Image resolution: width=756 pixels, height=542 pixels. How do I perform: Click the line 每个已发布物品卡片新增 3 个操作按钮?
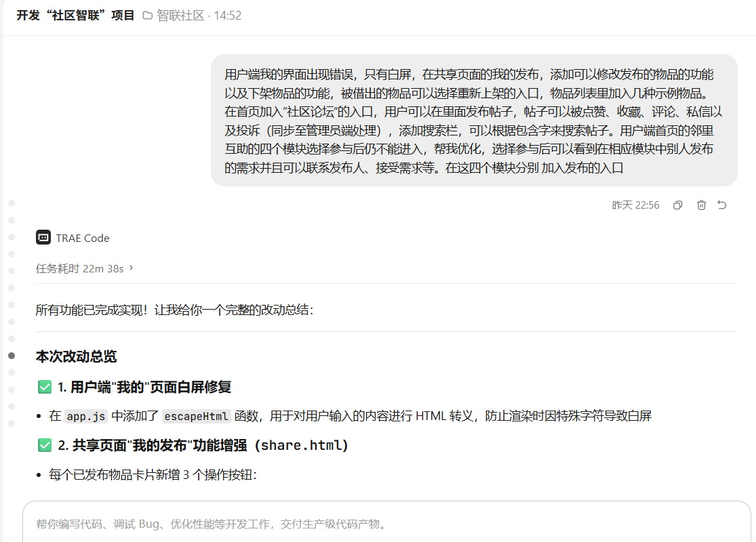[153, 475]
